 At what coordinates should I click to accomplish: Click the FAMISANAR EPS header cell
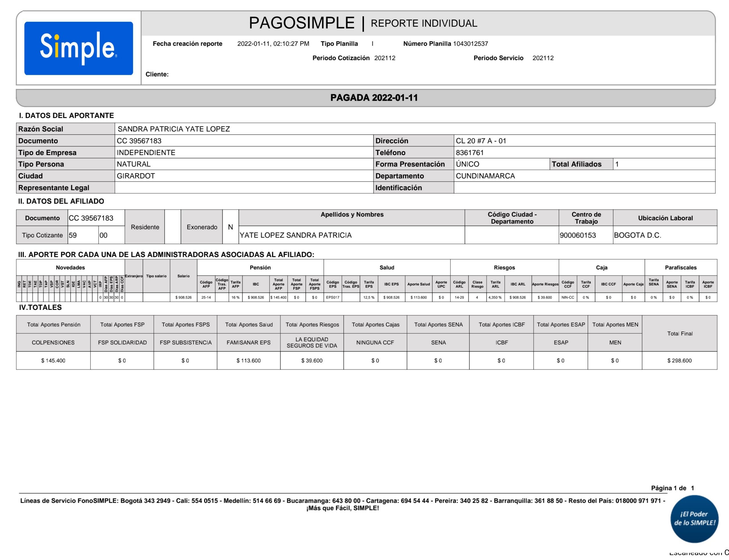(x=248, y=343)
